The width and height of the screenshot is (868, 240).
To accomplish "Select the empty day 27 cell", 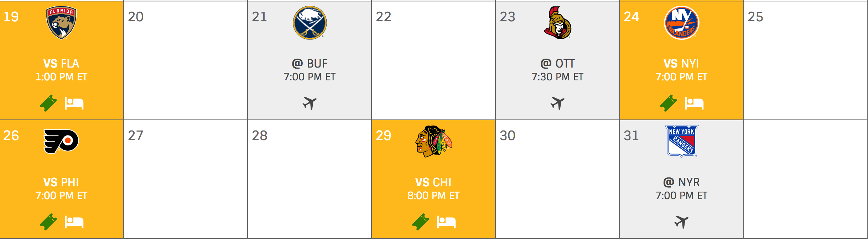I will point(185,179).
